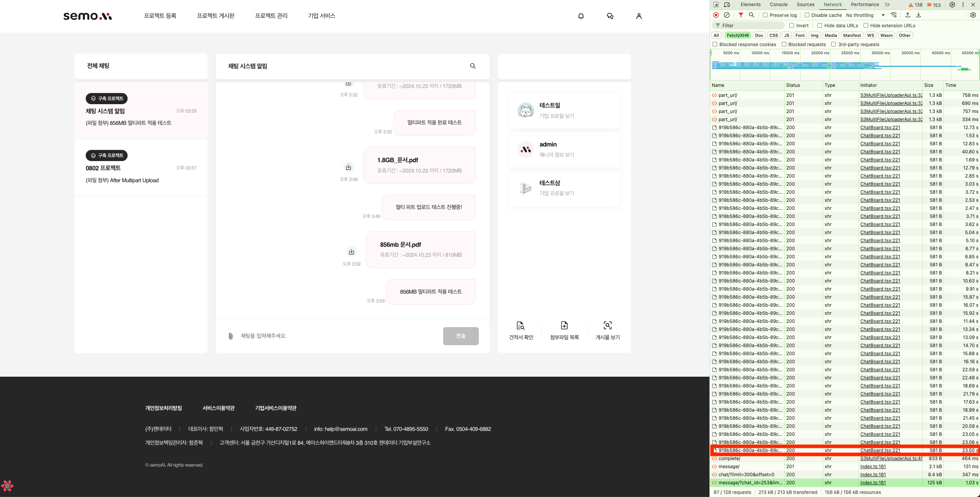Image resolution: width=980 pixels, height=497 pixels.
Task: Click the paperclip attach file icon
Action: coord(231,336)
